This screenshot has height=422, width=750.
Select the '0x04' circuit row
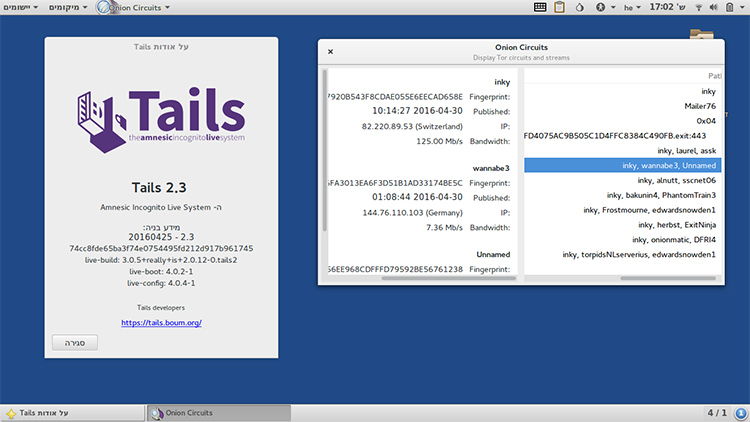pyautogui.click(x=622, y=121)
